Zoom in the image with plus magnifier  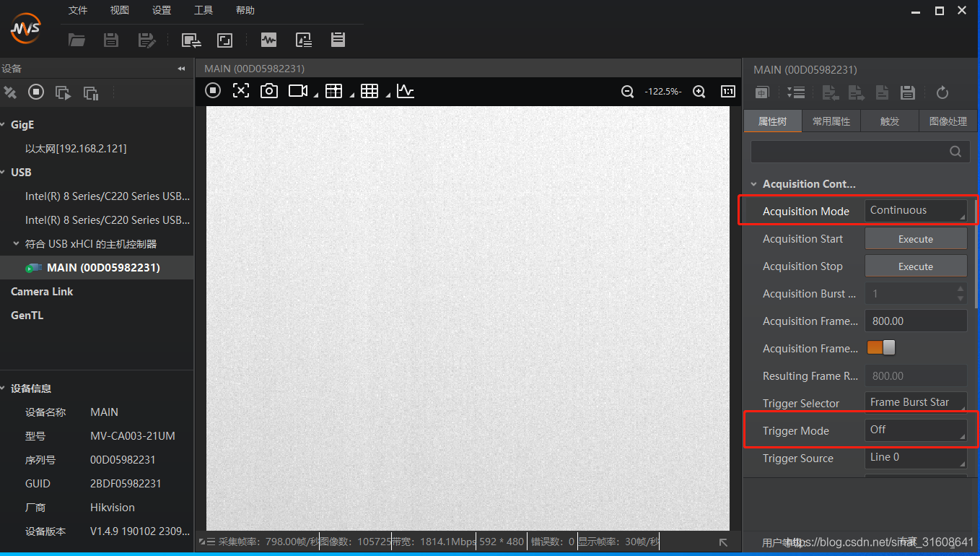[x=699, y=92]
